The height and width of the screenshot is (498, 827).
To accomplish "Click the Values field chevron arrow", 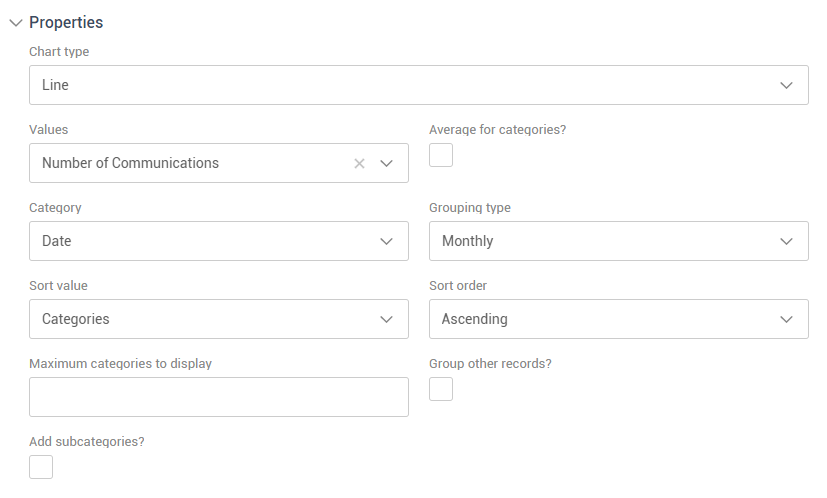I will [x=387, y=163].
